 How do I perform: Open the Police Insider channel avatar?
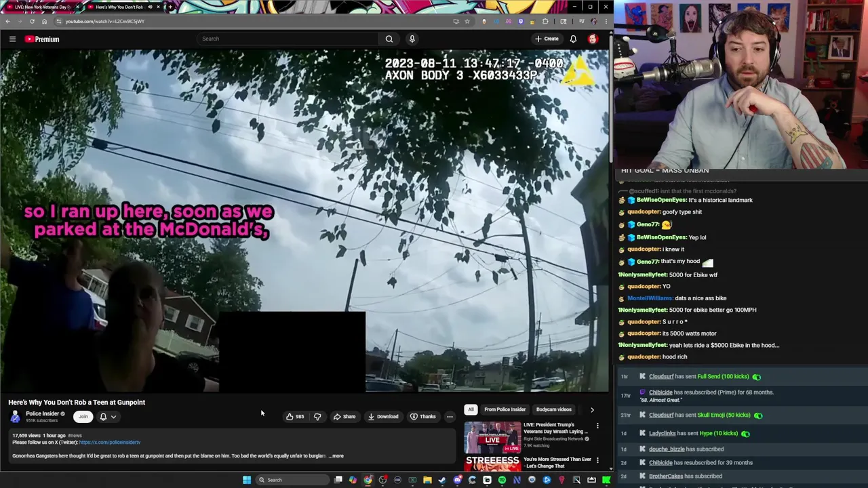[15, 417]
